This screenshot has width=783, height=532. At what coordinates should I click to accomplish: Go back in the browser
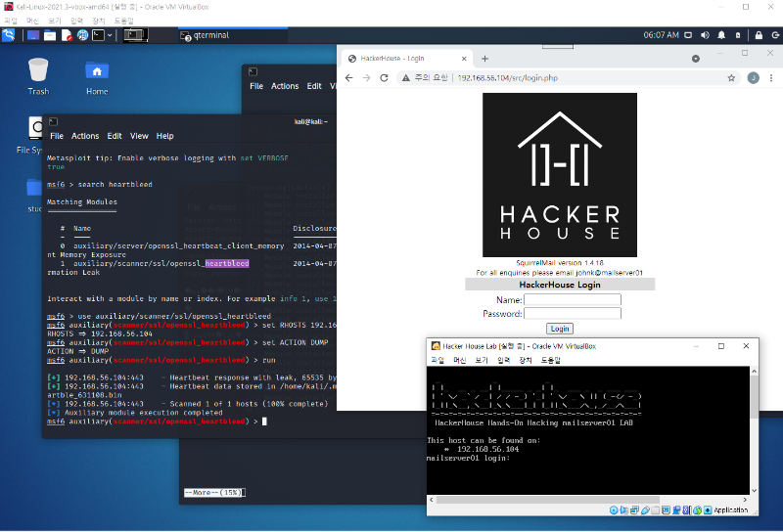pos(349,78)
